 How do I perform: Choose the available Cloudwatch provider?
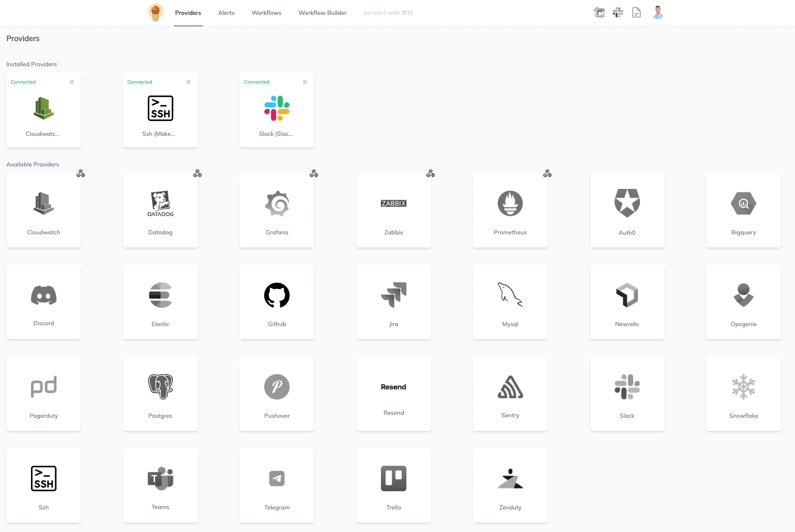click(x=44, y=210)
